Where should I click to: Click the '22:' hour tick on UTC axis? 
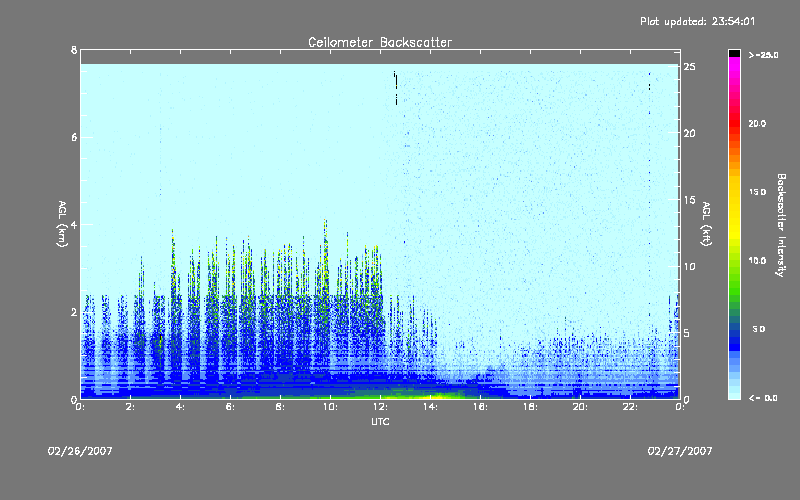click(630, 407)
